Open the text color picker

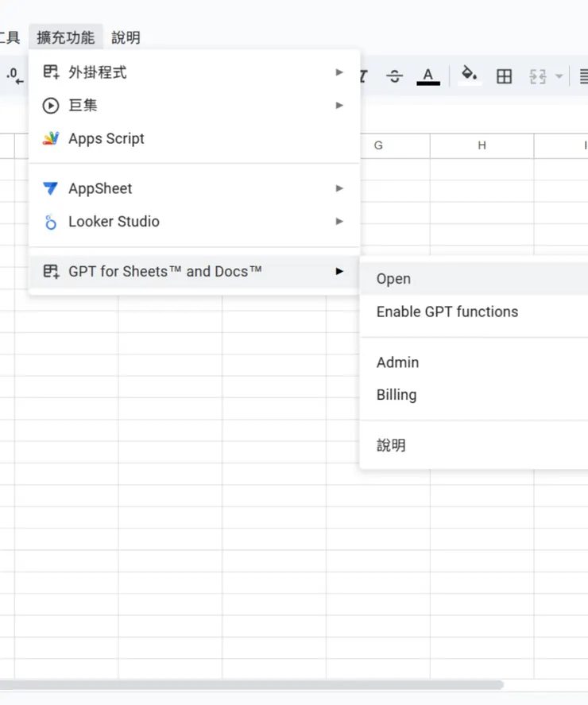[x=428, y=76]
